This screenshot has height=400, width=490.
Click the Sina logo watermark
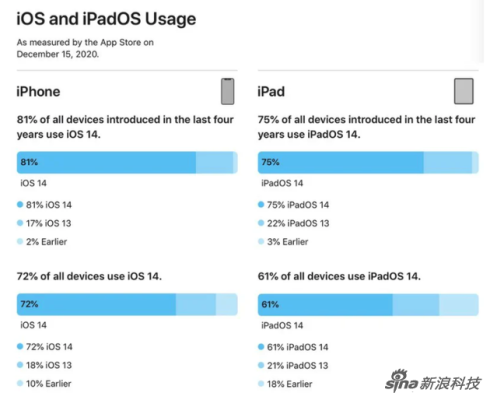tap(433, 381)
